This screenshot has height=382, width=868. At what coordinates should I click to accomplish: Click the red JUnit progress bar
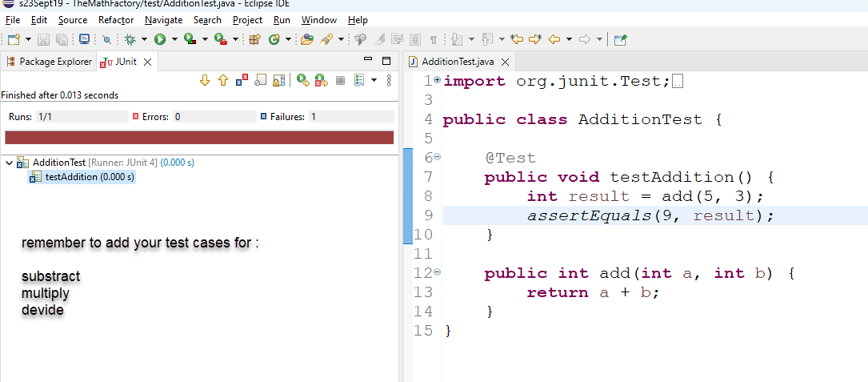199,138
